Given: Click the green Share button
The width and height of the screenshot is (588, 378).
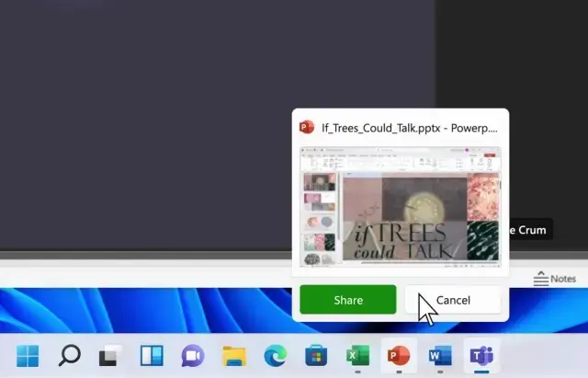Looking at the screenshot, I should click(347, 300).
